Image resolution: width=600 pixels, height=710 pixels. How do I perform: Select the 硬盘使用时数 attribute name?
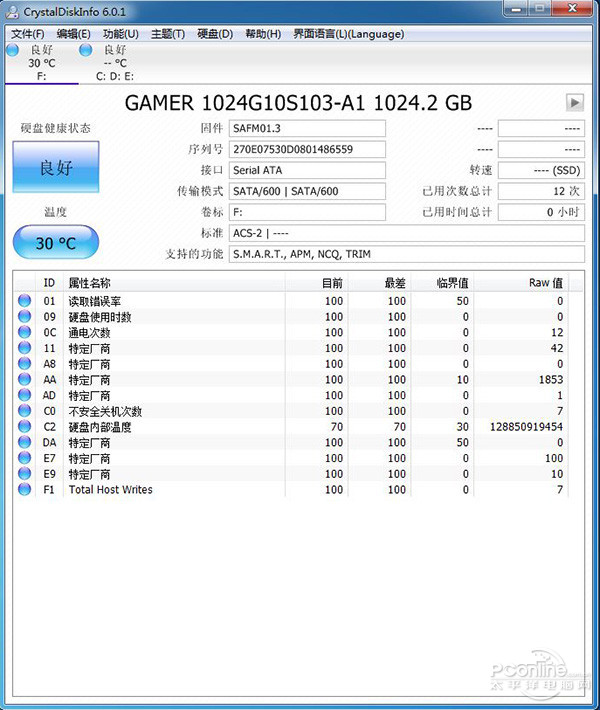100,317
